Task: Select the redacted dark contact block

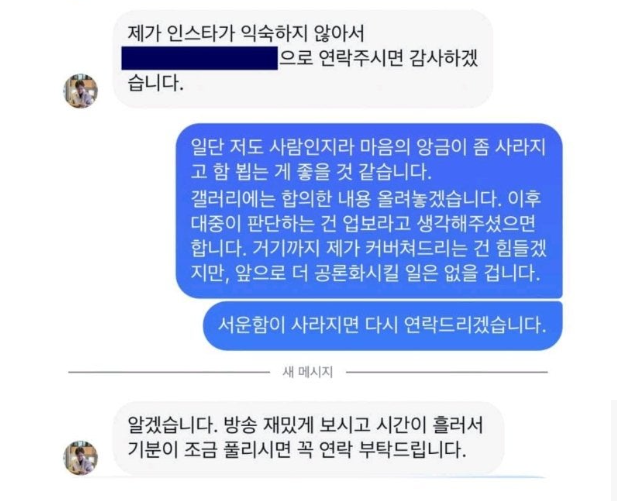Action: (x=200, y=58)
